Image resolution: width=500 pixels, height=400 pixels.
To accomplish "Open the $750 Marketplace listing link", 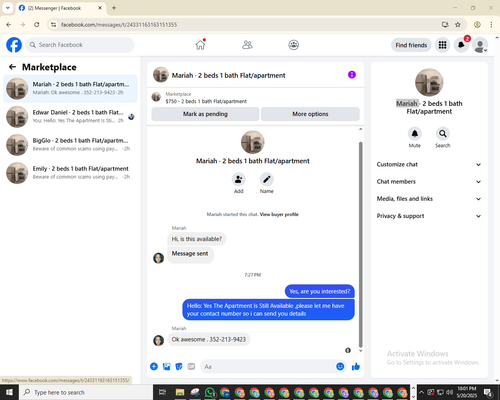I will (206, 101).
